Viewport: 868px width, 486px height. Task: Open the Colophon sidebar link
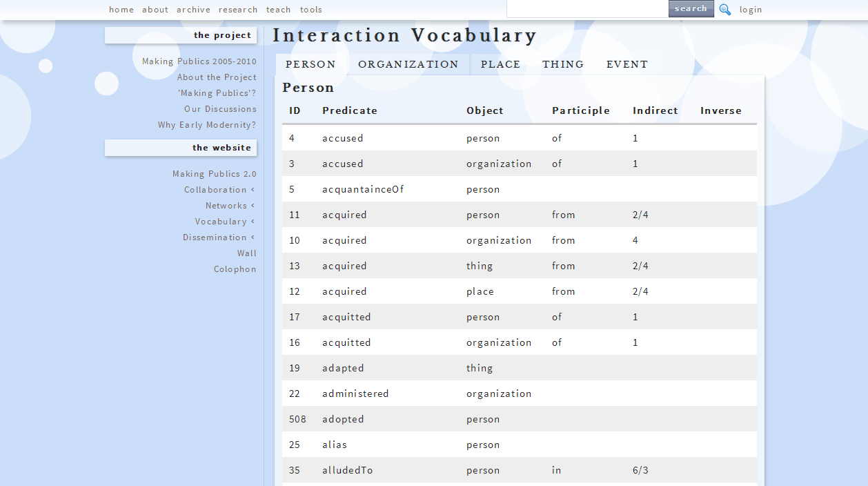pos(235,269)
